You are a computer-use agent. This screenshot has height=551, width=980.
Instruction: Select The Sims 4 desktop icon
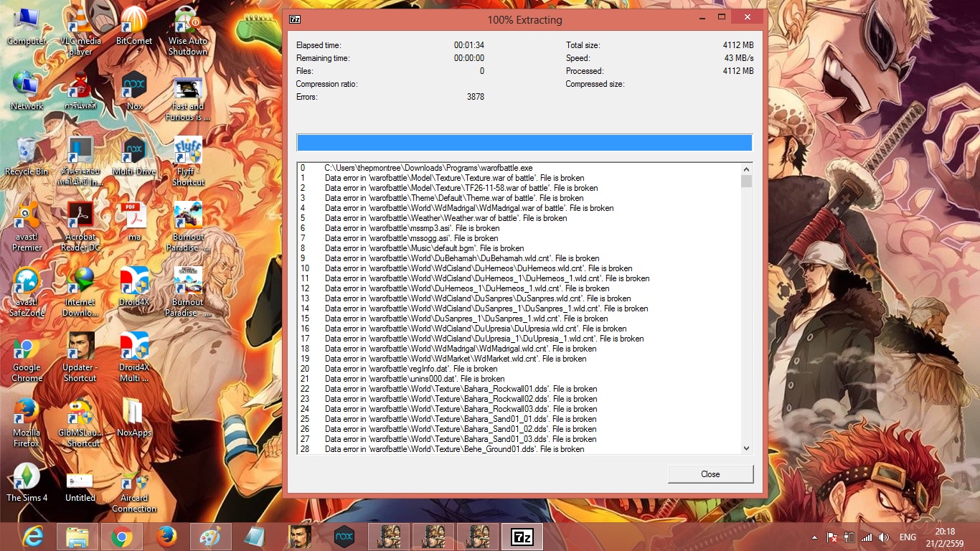pos(27,482)
